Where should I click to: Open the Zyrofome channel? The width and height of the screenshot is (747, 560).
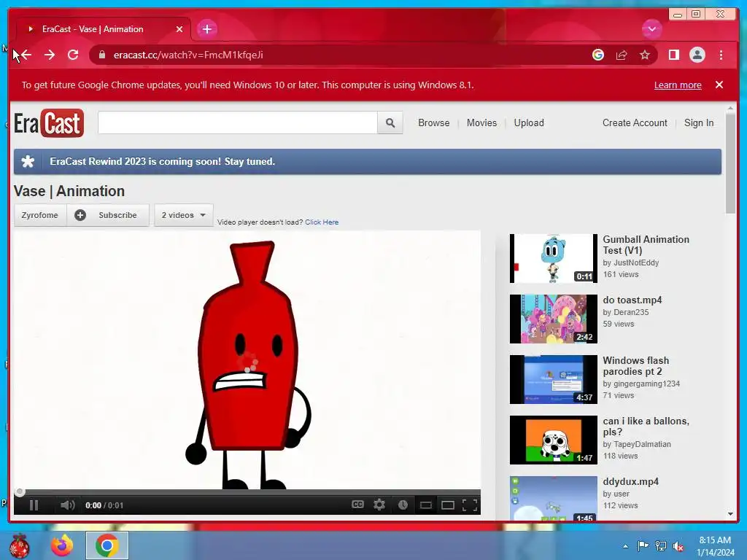pyautogui.click(x=40, y=215)
